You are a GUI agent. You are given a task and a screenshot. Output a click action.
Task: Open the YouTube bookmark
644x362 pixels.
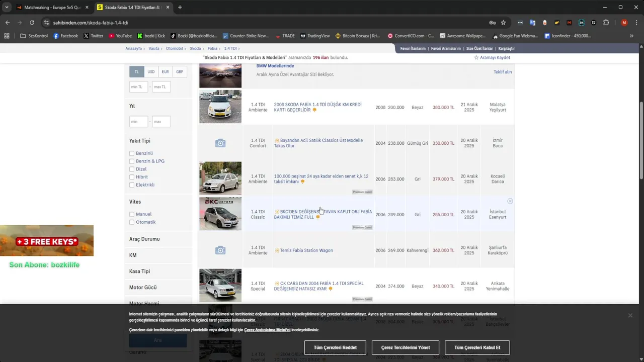coord(120,36)
